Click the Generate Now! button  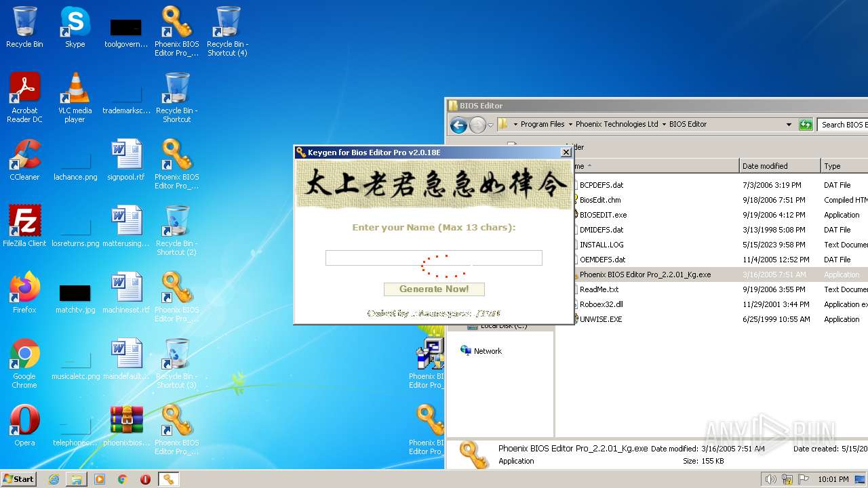click(x=434, y=289)
